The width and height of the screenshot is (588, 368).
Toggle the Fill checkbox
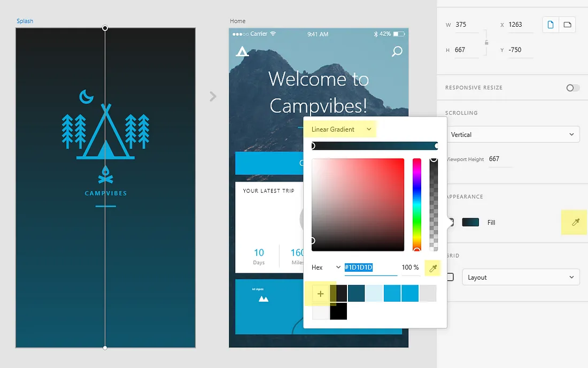pyautogui.click(x=451, y=222)
